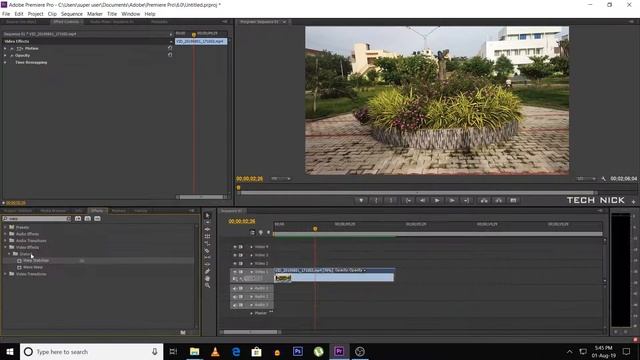The width and height of the screenshot is (640, 360).
Task: Click Mark In button in Program monitor
Action: pos(376,200)
